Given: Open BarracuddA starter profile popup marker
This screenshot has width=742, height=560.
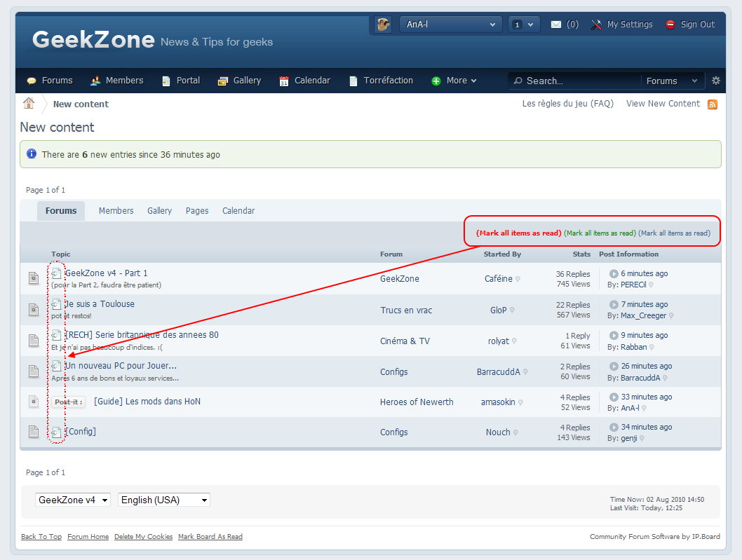Looking at the screenshot, I should point(525,371).
